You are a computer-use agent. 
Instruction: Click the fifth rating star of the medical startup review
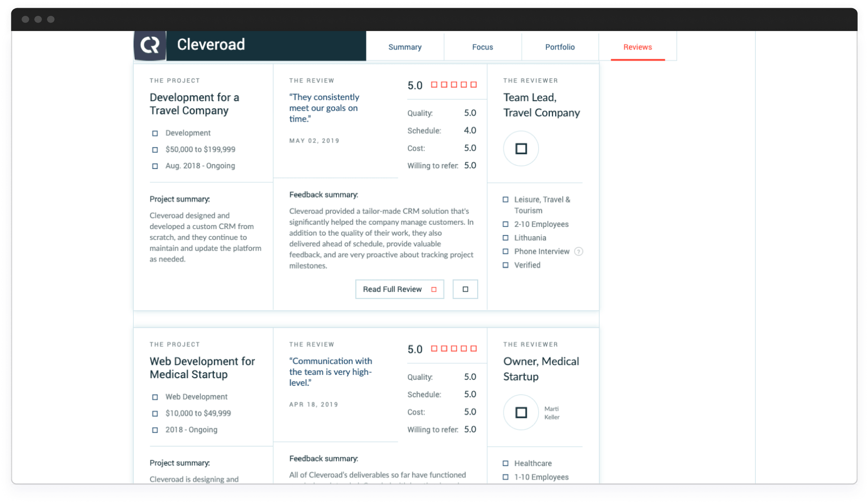pos(474,349)
